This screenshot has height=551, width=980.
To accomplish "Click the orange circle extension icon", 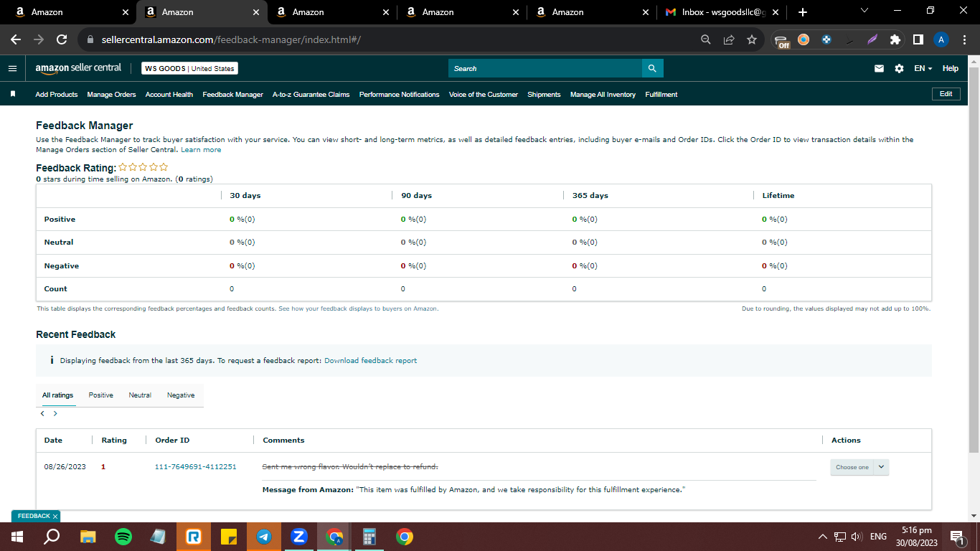I will click(804, 39).
